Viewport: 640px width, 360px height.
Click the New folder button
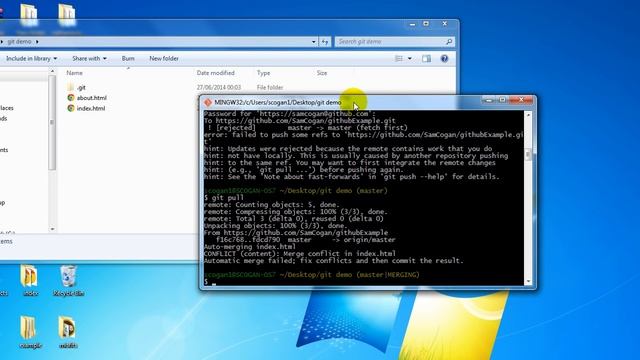pyautogui.click(x=164, y=59)
